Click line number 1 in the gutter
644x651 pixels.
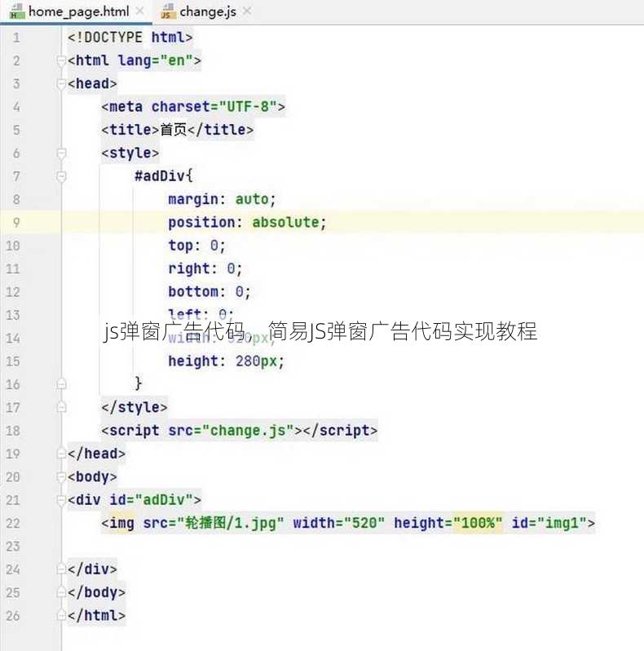click(15, 38)
